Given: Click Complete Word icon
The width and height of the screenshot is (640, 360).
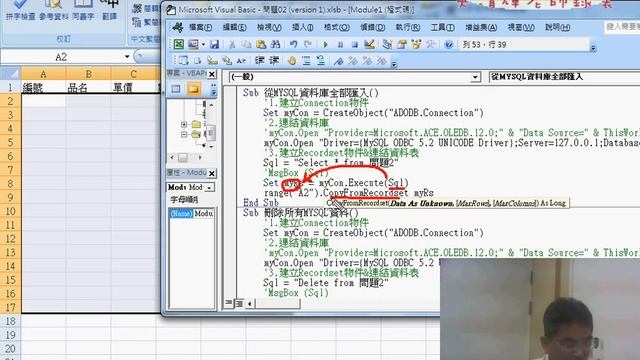Looking at the screenshot, I should coord(241,61).
